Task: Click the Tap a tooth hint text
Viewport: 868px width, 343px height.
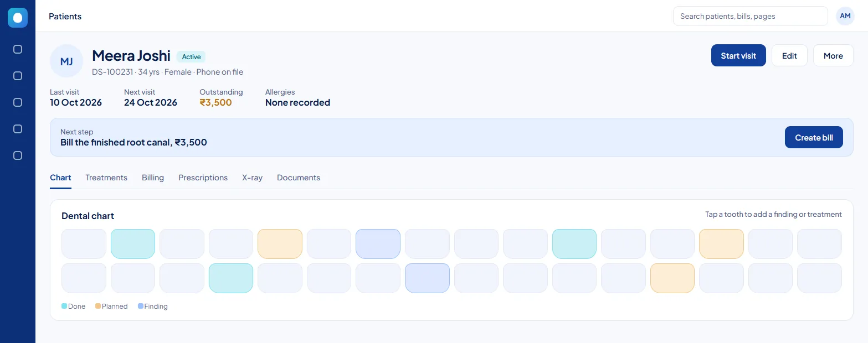Action: click(x=773, y=214)
